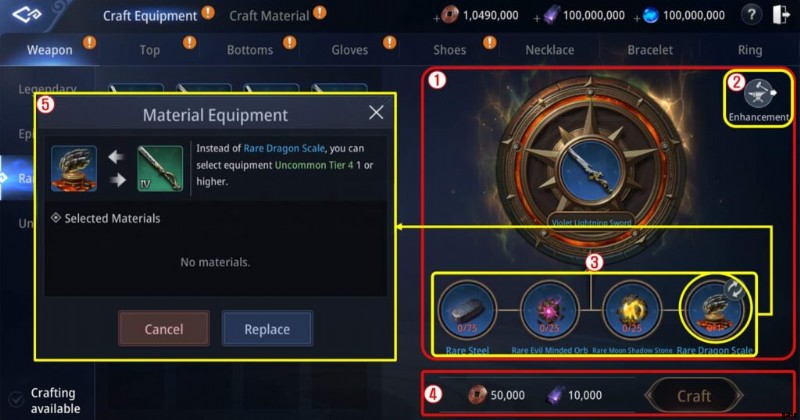Open the Gloves equipment tab
Viewport: 800px width, 420px height.
click(x=349, y=50)
